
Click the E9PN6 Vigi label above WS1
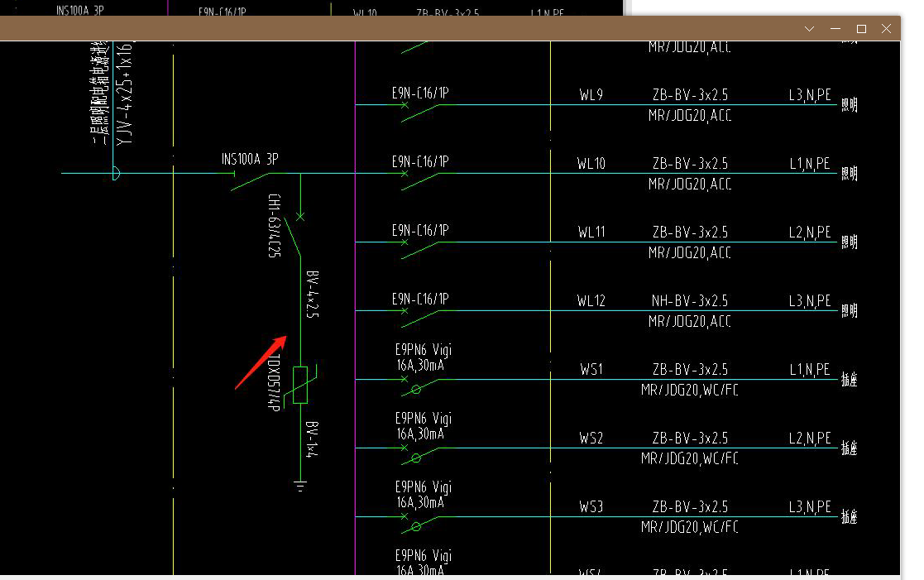(x=423, y=350)
